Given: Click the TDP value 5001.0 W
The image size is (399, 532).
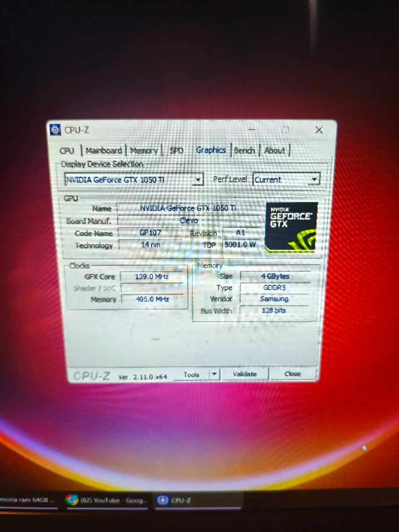Looking at the screenshot, I should pos(240,244).
